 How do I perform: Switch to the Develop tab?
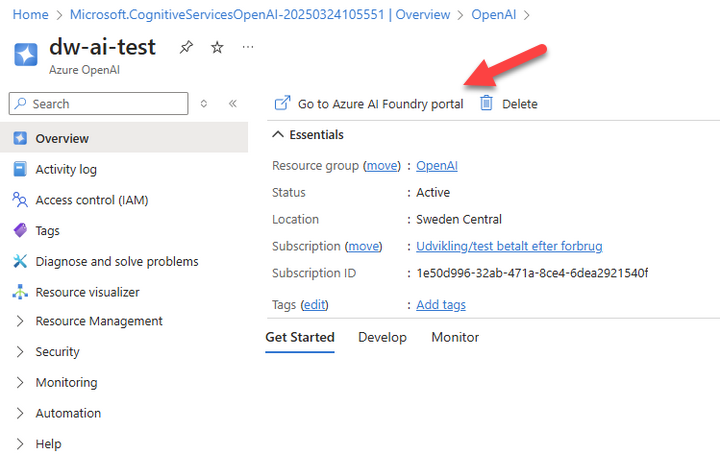382,338
